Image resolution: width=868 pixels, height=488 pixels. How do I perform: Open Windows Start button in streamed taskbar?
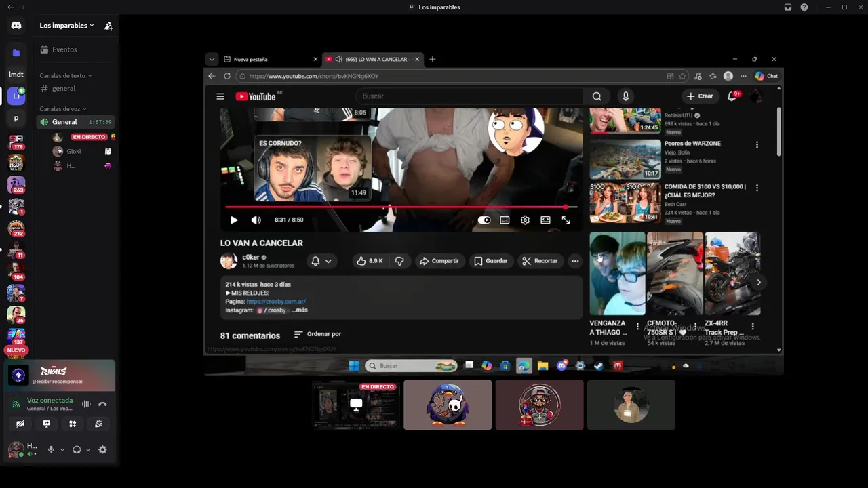point(353,366)
